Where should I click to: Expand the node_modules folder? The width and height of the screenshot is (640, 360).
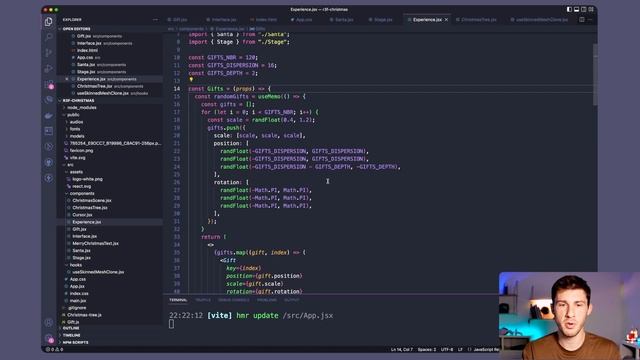(x=82, y=108)
